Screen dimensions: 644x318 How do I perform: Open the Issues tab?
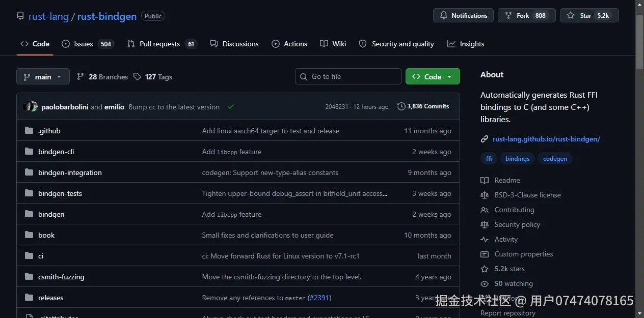(88, 44)
